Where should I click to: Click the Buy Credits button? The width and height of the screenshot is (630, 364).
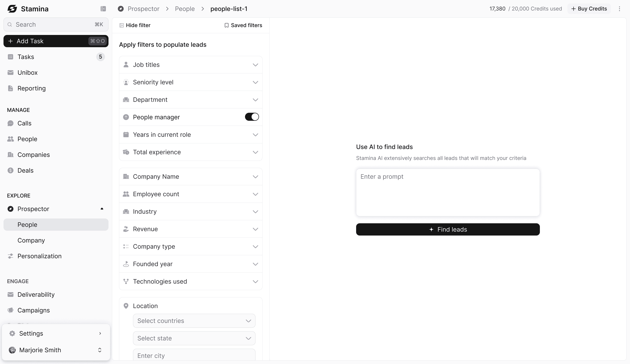point(589,9)
